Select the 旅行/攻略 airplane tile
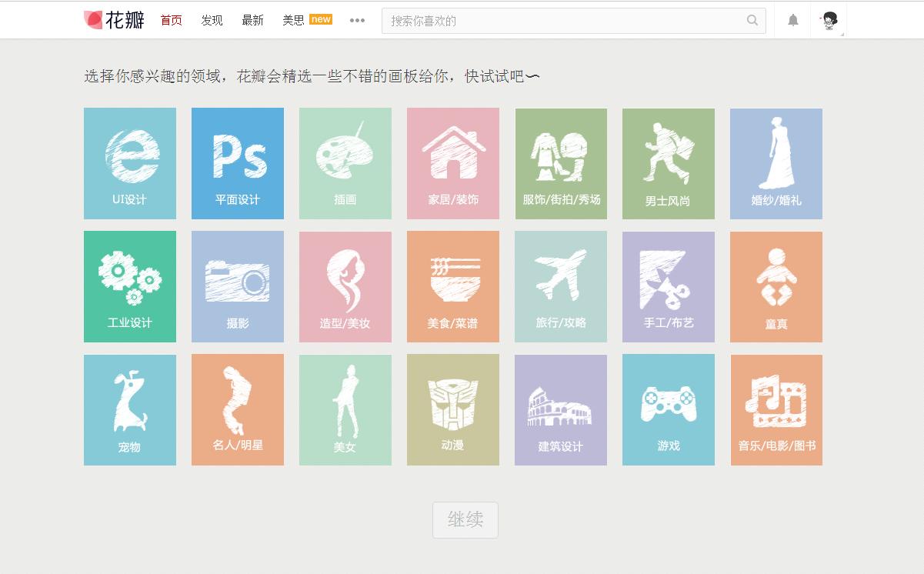The width and height of the screenshot is (924, 574). pos(560,286)
